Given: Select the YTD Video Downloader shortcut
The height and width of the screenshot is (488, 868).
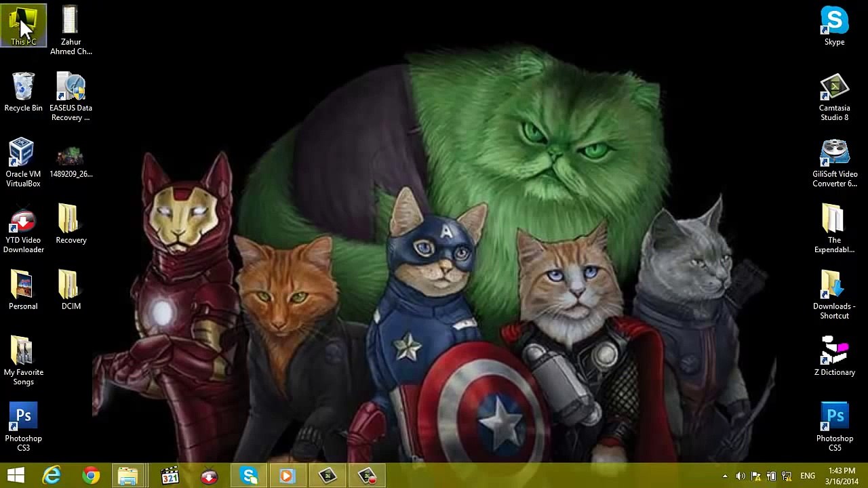Looking at the screenshot, I should [23, 229].
